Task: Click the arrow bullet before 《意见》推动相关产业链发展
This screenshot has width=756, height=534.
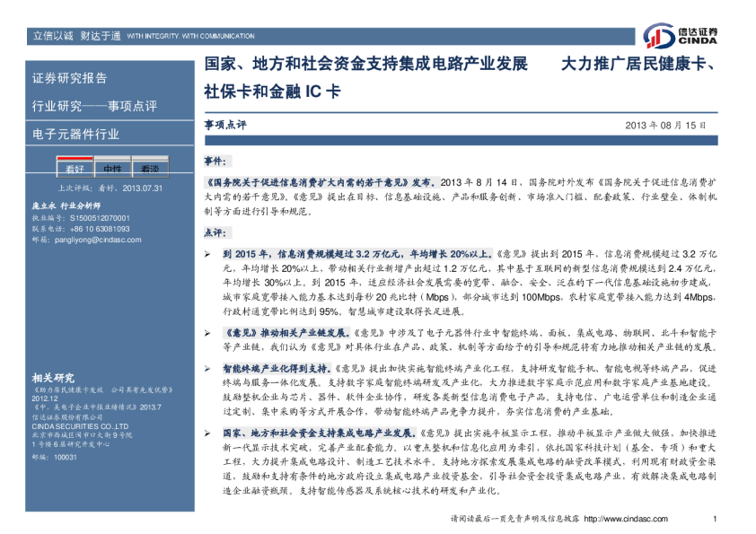Action: pyautogui.click(x=208, y=332)
